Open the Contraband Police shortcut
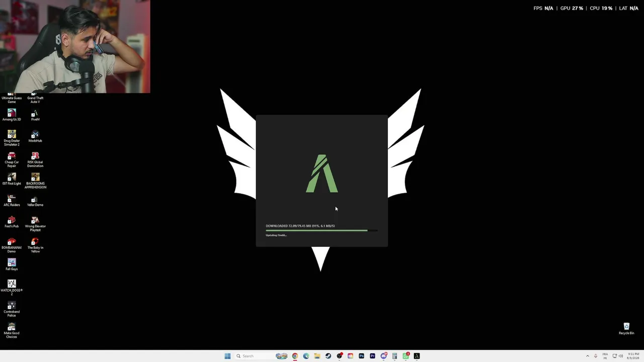644x362 pixels. coord(12,309)
